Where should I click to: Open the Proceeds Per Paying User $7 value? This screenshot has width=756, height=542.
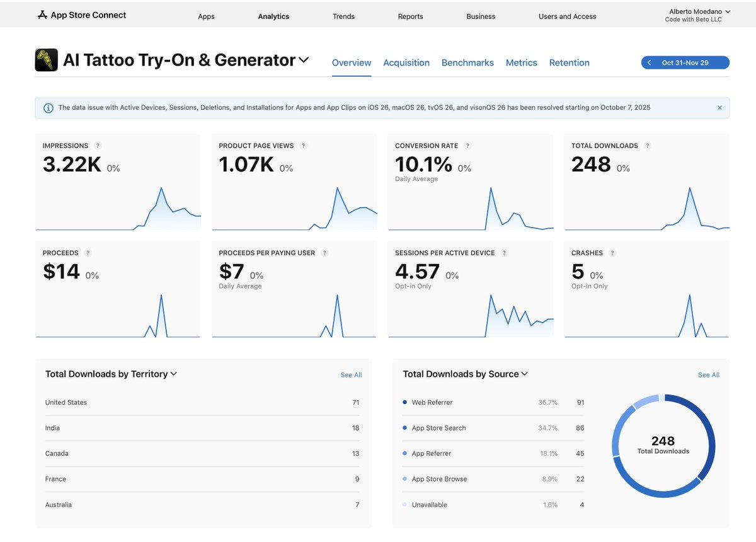click(231, 272)
